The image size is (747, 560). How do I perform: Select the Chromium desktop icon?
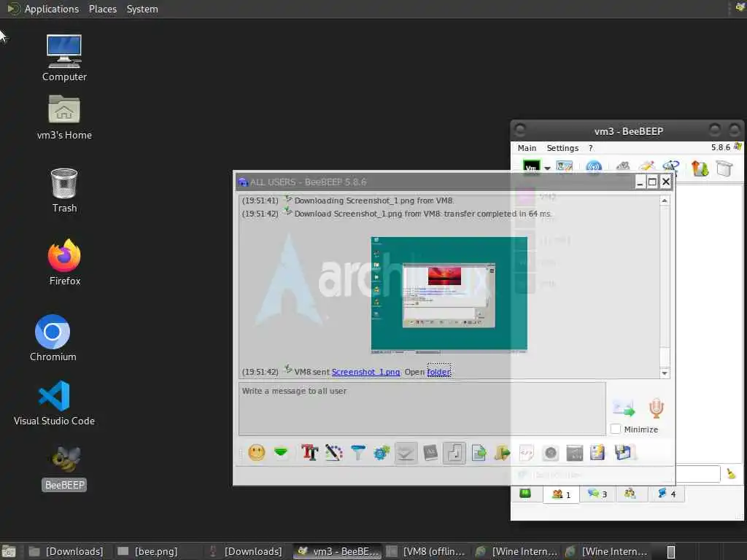pyautogui.click(x=53, y=338)
